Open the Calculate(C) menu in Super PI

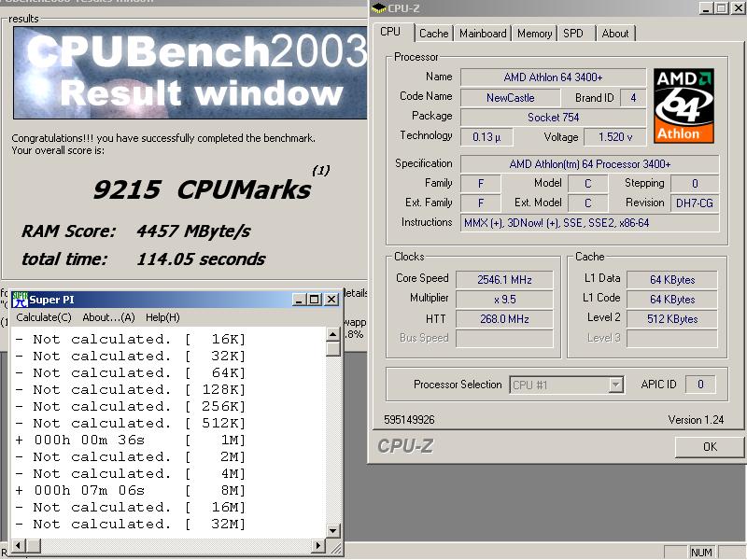44,317
